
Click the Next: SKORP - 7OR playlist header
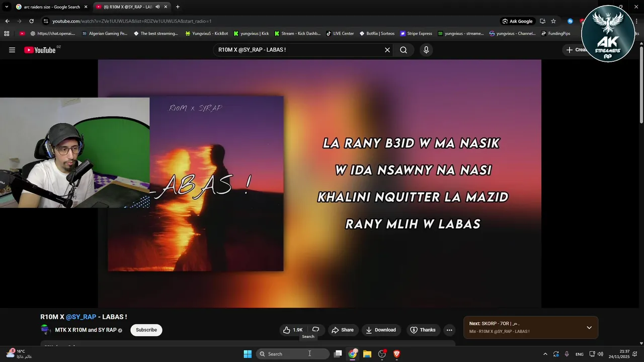click(494, 324)
